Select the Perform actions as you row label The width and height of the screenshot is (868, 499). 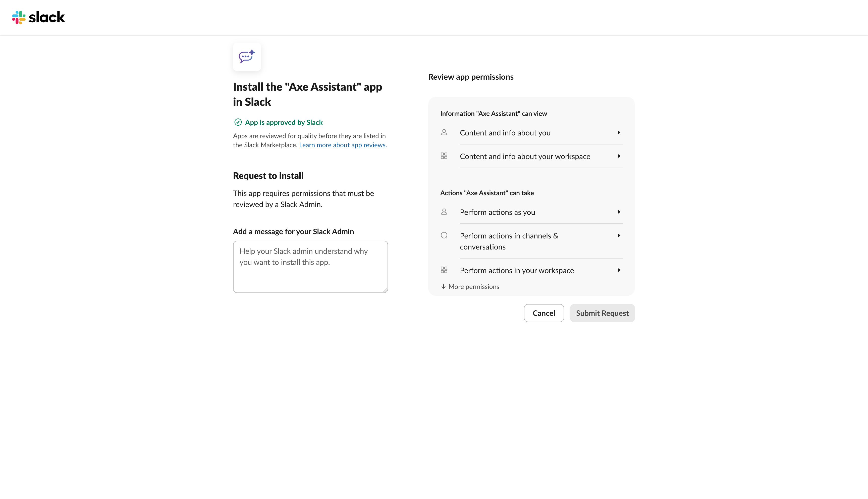click(497, 212)
